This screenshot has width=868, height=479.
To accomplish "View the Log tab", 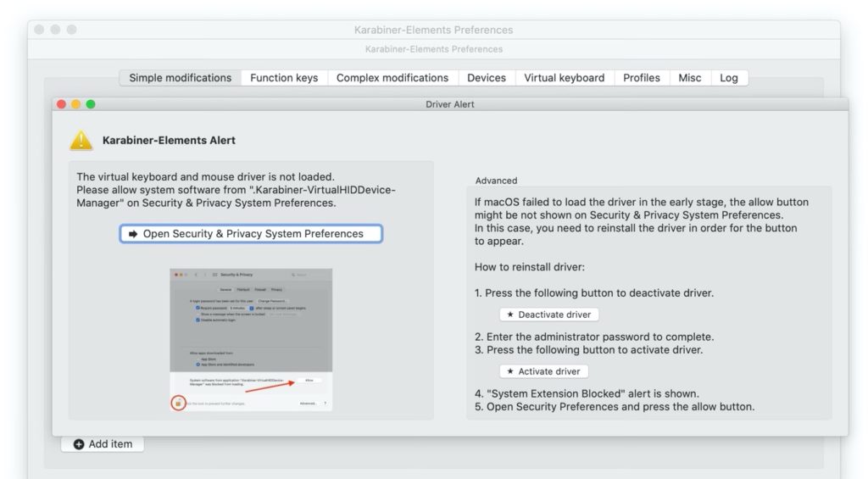I will tap(729, 78).
